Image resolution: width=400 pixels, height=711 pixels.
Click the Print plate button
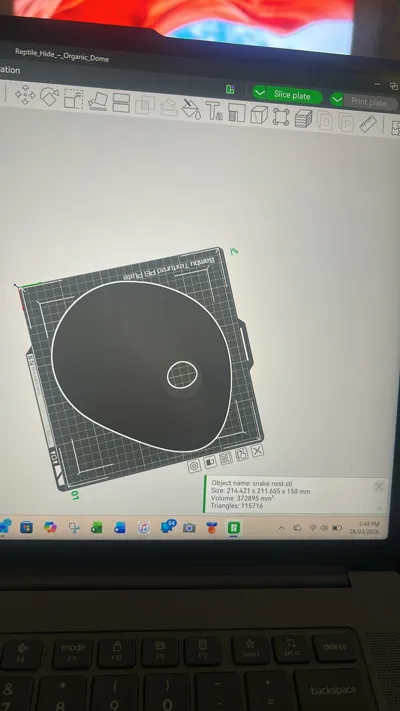[x=369, y=102]
